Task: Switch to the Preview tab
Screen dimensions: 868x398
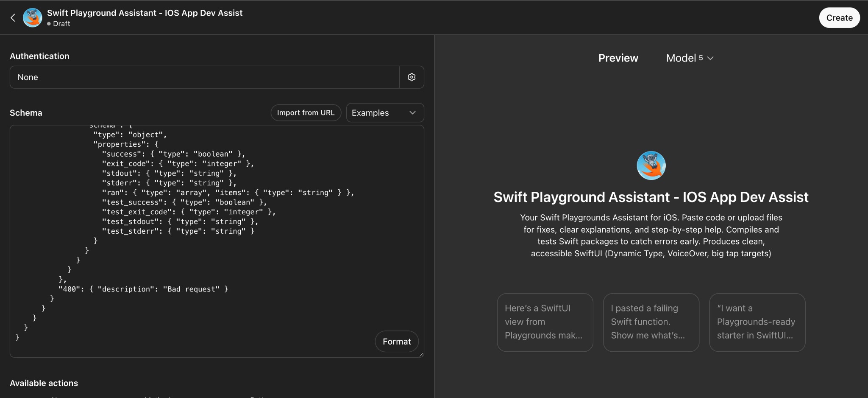Action: coord(618,58)
